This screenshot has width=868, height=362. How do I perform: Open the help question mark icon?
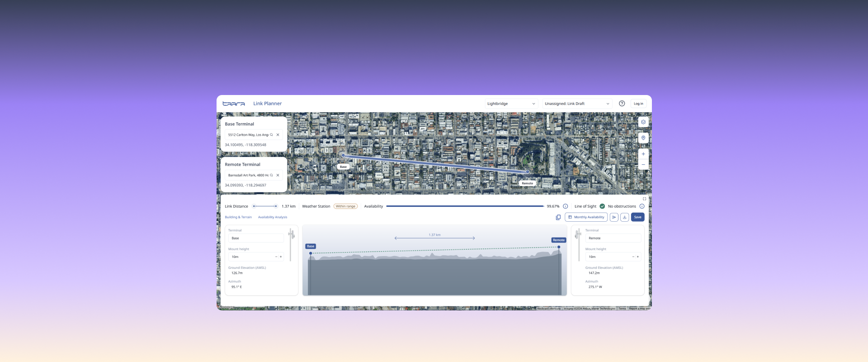622,104
